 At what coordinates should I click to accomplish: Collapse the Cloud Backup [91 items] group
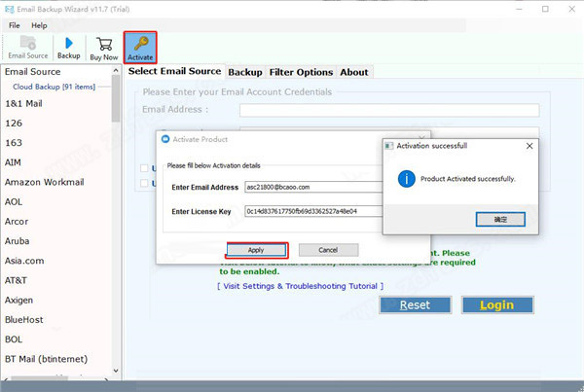coord(54,87)
